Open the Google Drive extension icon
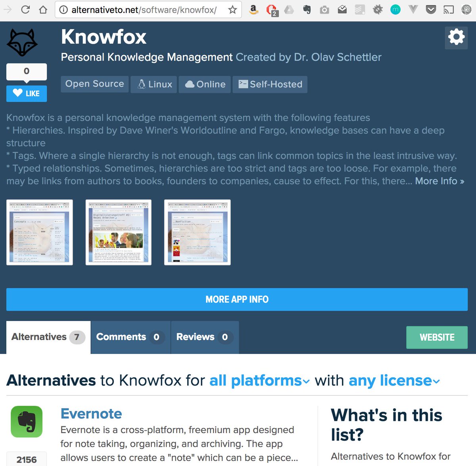The height and width of the screenshot is (466, 476). (x=289, y=10)
